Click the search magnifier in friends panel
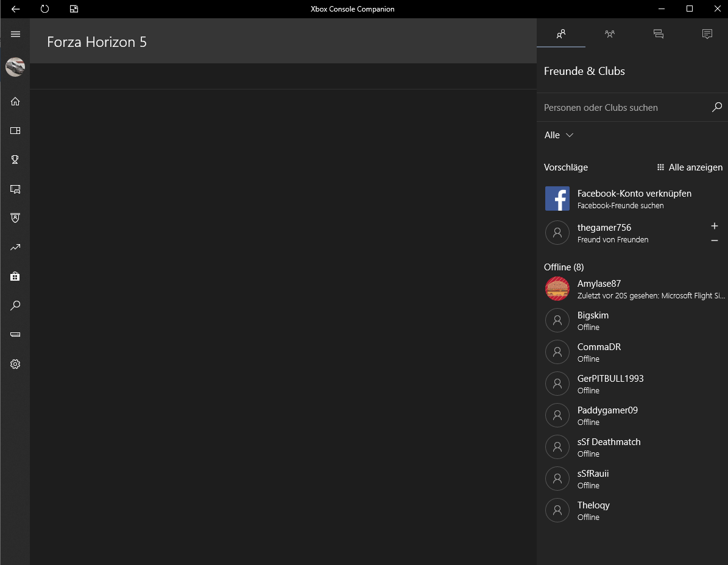The width and height of the screenshot is (728, 565). tap(717, 107)
